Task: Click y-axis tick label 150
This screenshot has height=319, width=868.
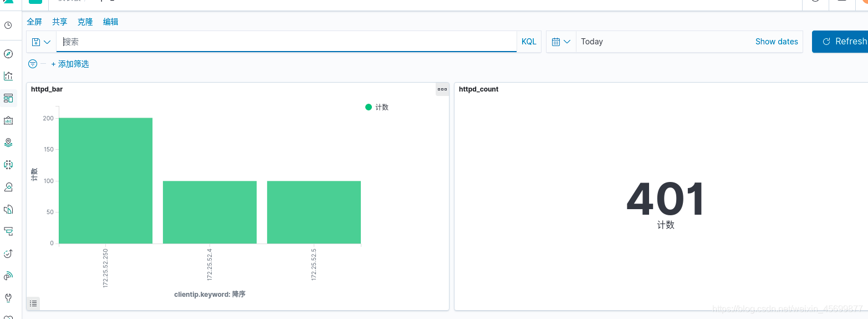Action: tap(48, 149)
